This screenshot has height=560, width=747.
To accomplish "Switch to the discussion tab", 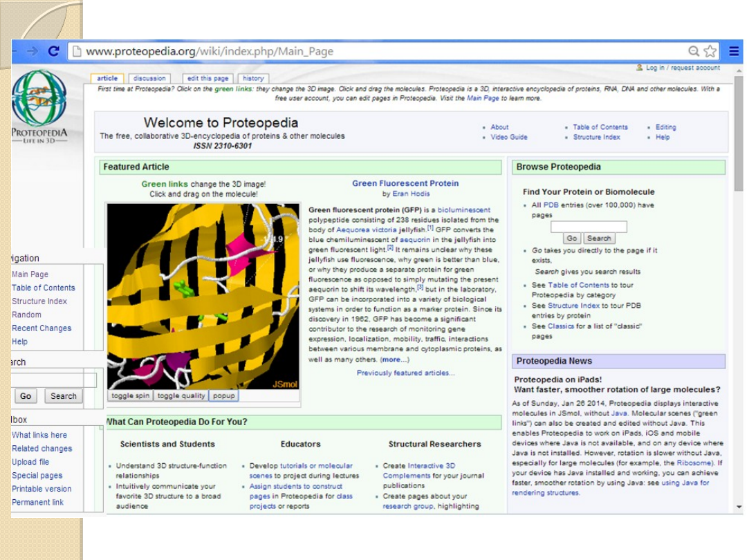I will [149, 78].
